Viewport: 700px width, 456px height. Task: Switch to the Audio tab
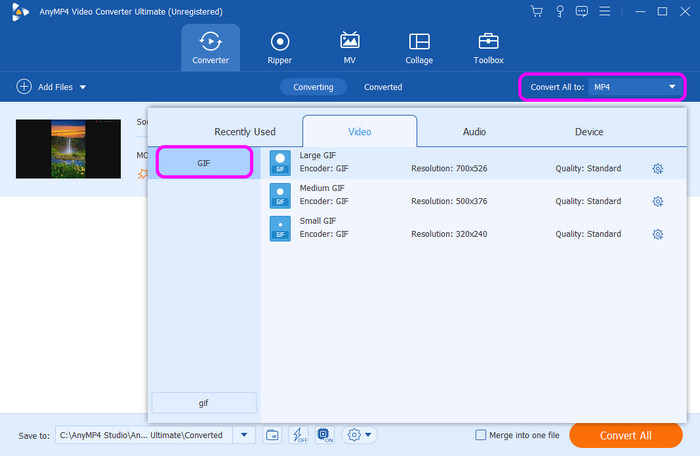click(x=474, y=132)
